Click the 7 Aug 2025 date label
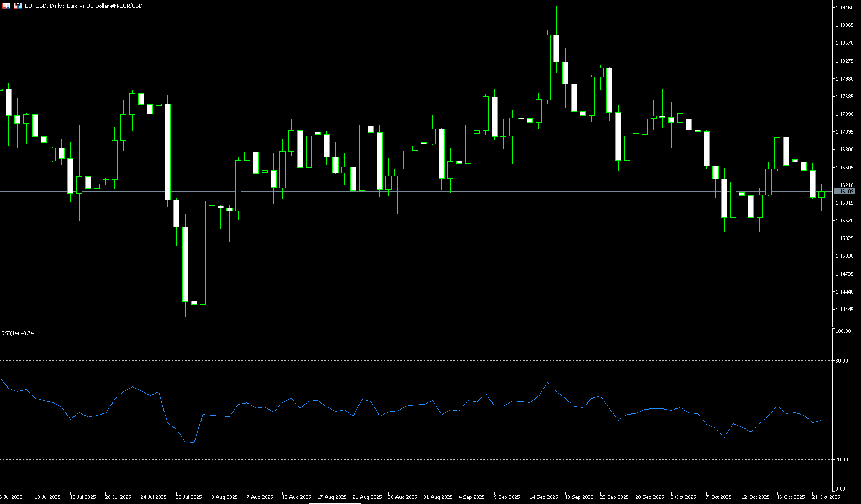Screen dimensions: 861x504 click(x=260, y=497)
